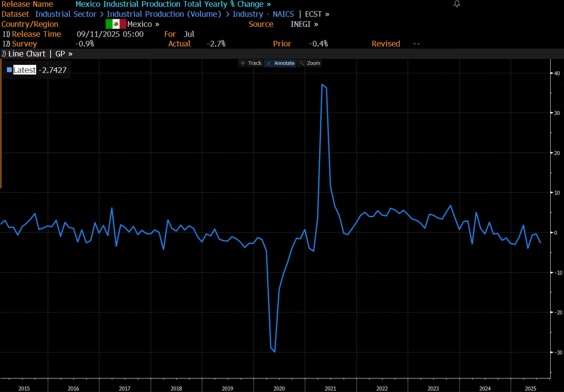The width and height of the screenshot is (564, 392).
Task: Click the Latest legend label
Action: pyautogui.click(x=25, y=70)
